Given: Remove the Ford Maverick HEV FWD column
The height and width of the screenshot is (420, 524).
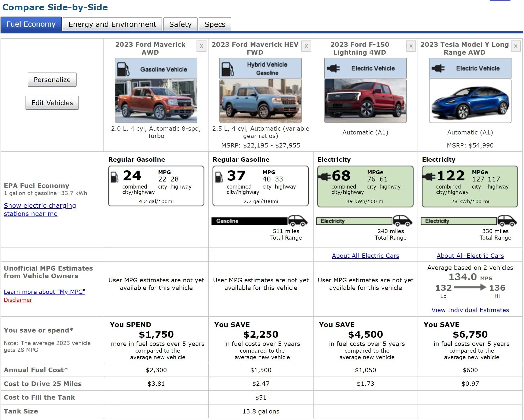Looking at the screenshot, I should pos(306,46).
